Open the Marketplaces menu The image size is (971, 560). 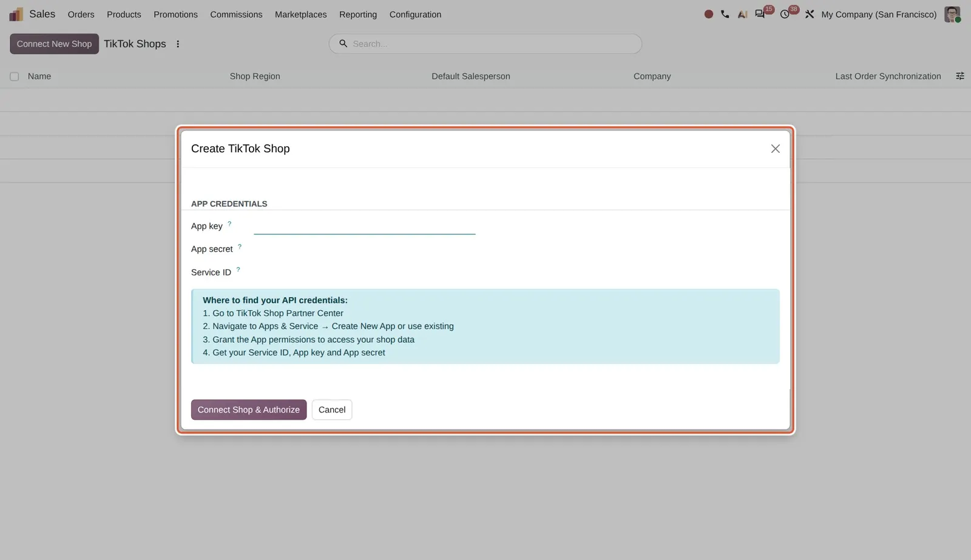tap(300, 15)
